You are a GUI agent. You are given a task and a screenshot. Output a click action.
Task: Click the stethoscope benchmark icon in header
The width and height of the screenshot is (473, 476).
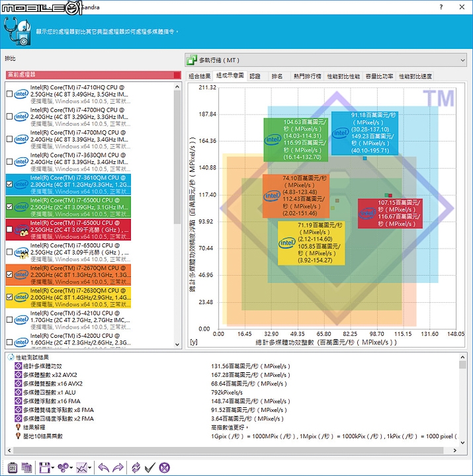pos(17,31)
